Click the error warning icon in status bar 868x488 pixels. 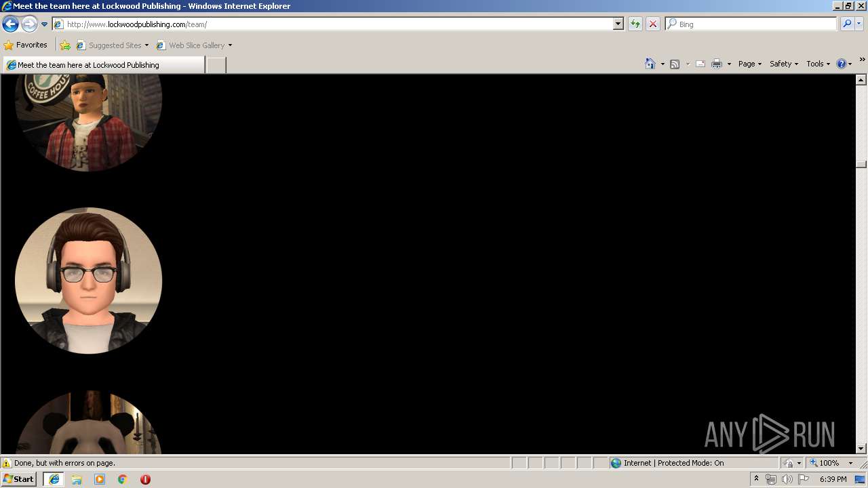[7, 463]
